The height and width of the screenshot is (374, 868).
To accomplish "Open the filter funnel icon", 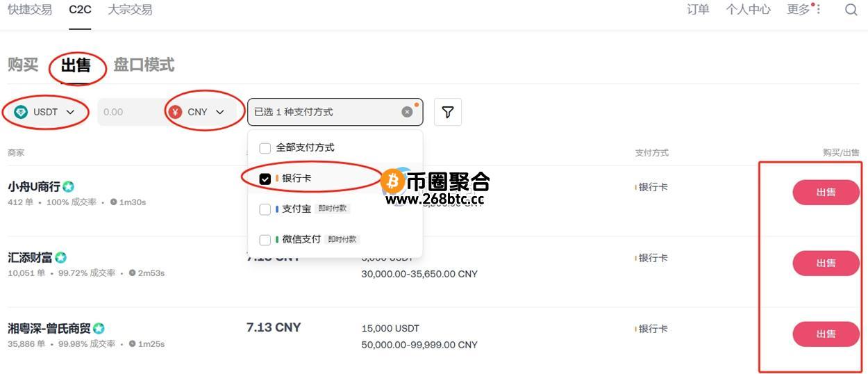I will 448,112.
